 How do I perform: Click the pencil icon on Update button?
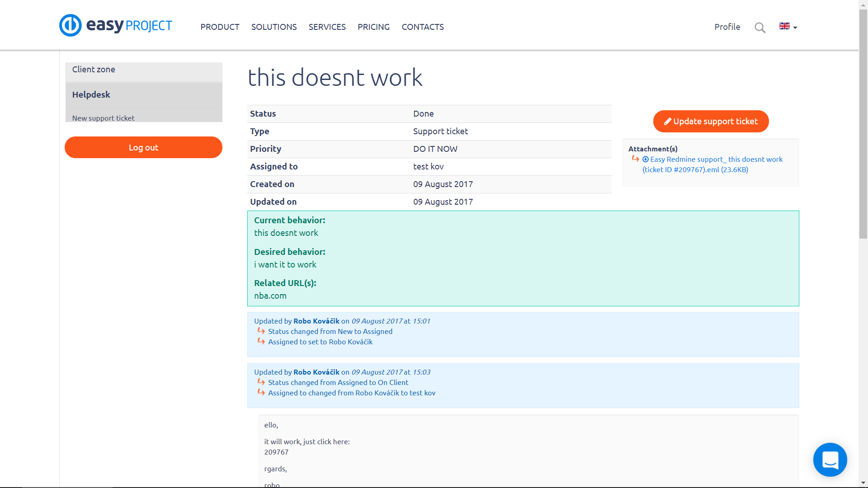pos(667,121)
